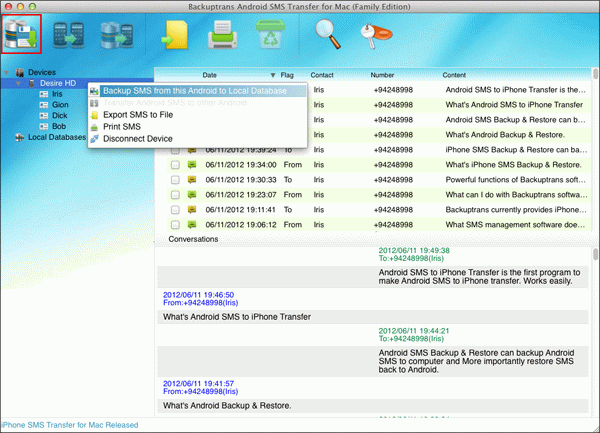
Task: Click the magnifying glass search icon
Action: (x=328, y=34)
